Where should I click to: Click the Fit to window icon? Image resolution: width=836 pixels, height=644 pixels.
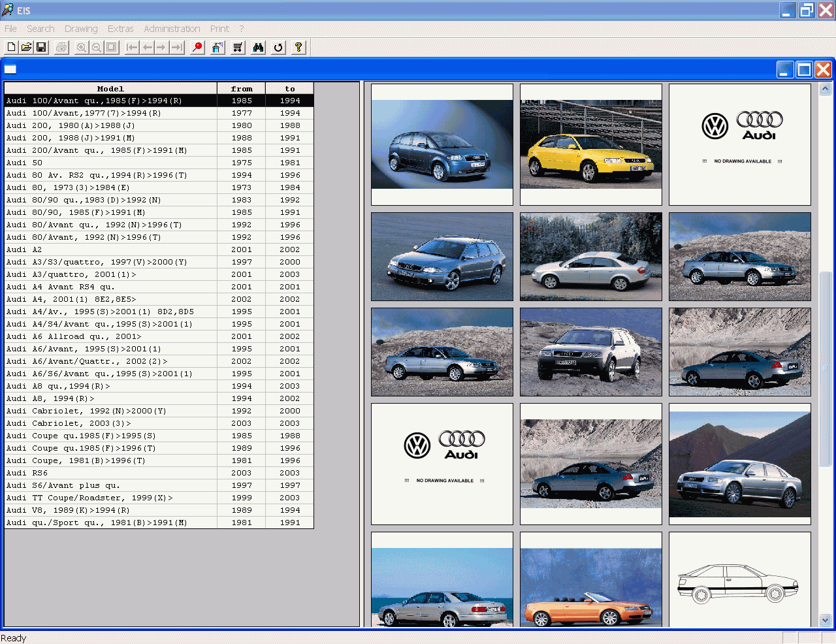click(x=112, y=47)
